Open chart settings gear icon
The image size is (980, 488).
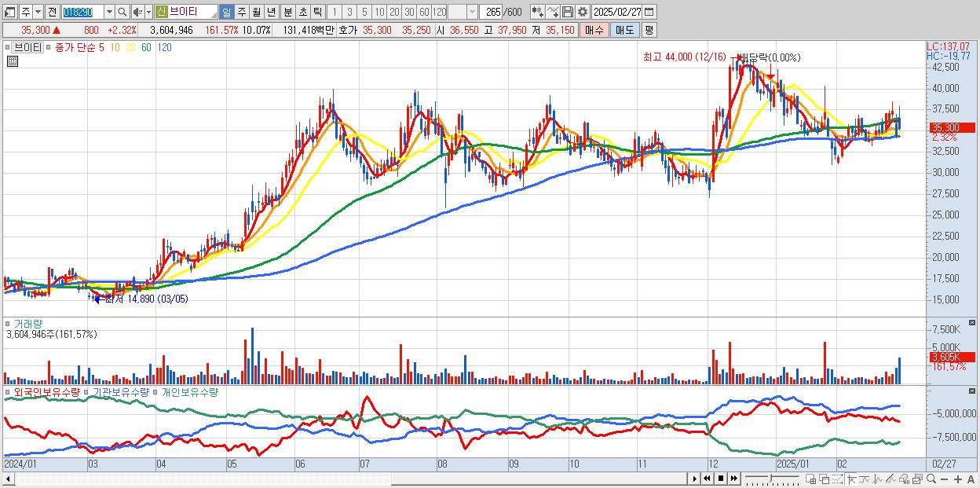pyautogui.click(x=582, y=12)
